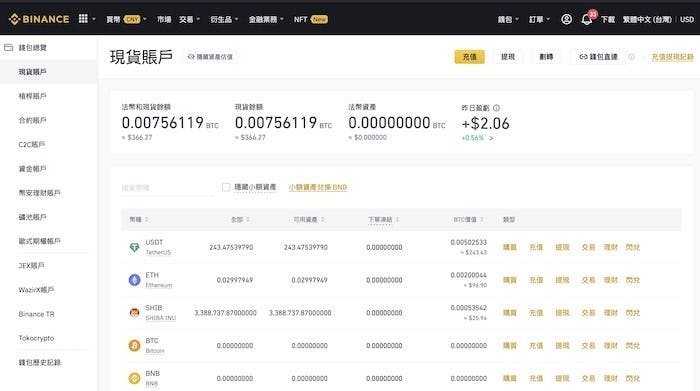This screenshot has width=700, height=391.
Task: Open 錢包歷史記錄 wallet history
Action: coord(40,362)
